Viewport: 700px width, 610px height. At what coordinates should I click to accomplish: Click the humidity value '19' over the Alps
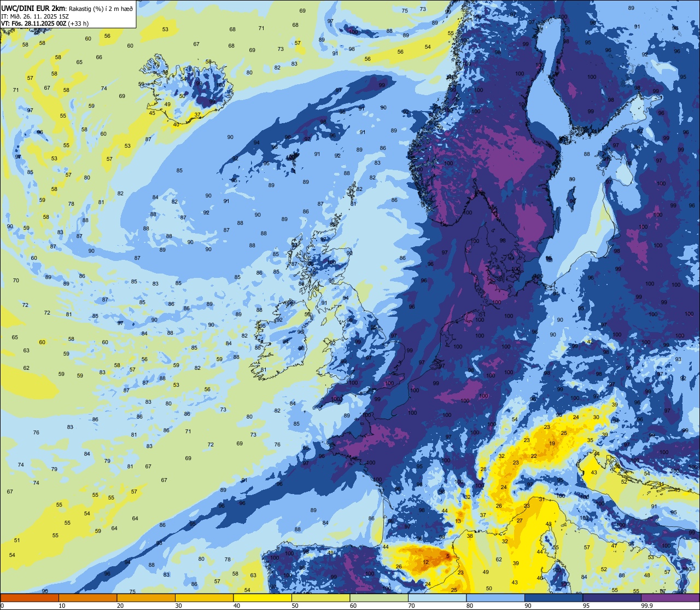click(552, 444)
